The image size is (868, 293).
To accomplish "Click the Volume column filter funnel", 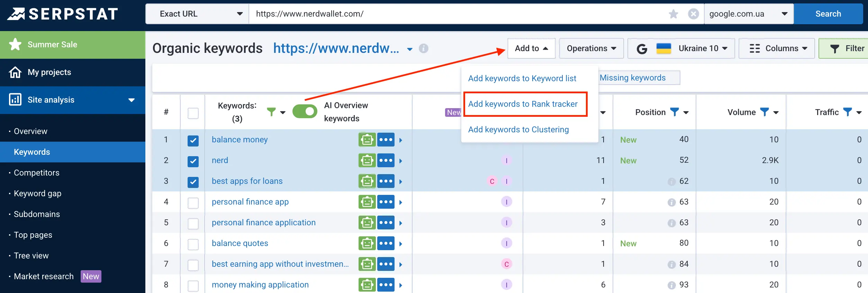I will coord(765,112).
